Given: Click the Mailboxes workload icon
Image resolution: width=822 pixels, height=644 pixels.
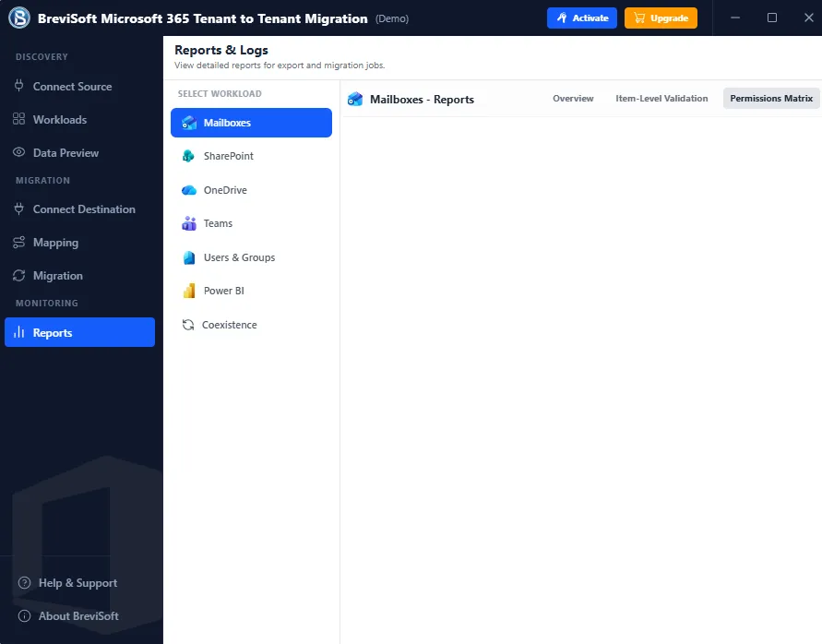Looking at the screenshot, I should (189, 123).
